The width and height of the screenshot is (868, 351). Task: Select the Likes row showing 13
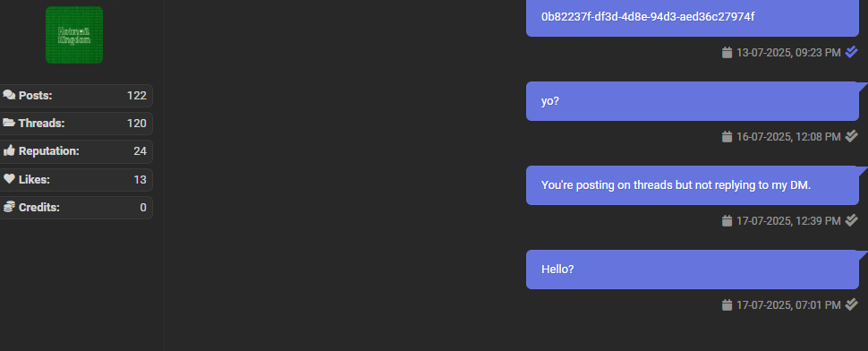tap(75, 179)
